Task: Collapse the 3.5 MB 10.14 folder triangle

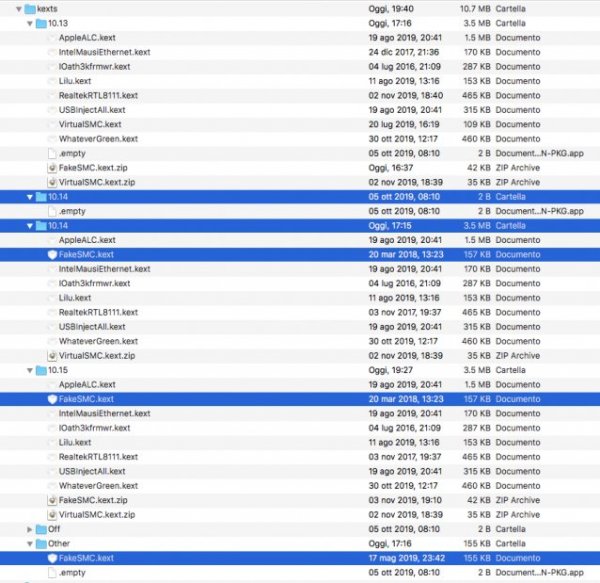Action: pyautogui.click(x=29, y=226)
